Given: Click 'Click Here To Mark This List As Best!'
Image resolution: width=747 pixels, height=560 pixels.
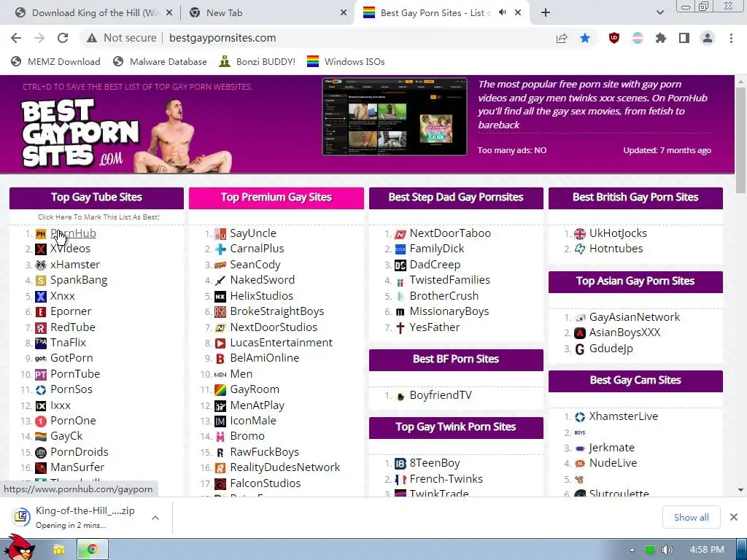Looking at the screenshot, I should (98, 217).
